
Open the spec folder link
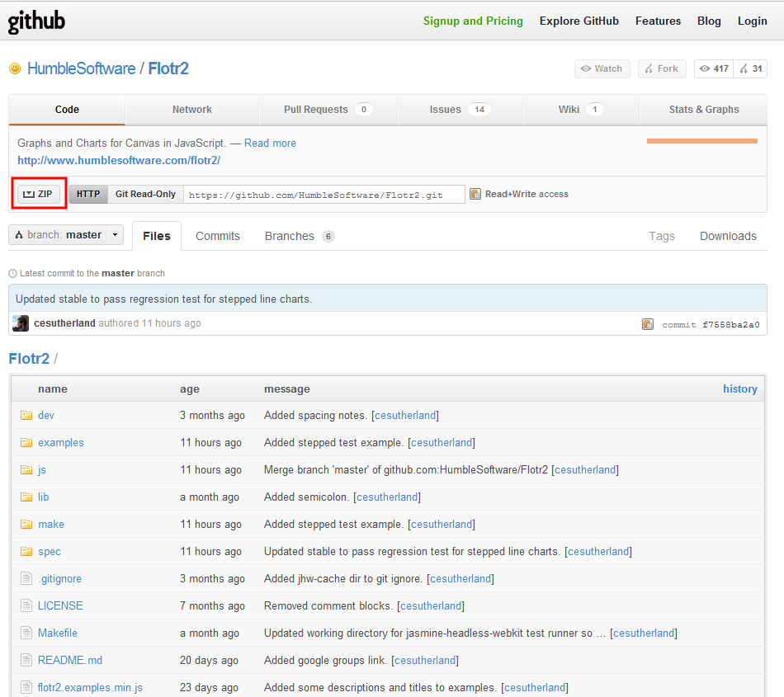coord(50,552)
